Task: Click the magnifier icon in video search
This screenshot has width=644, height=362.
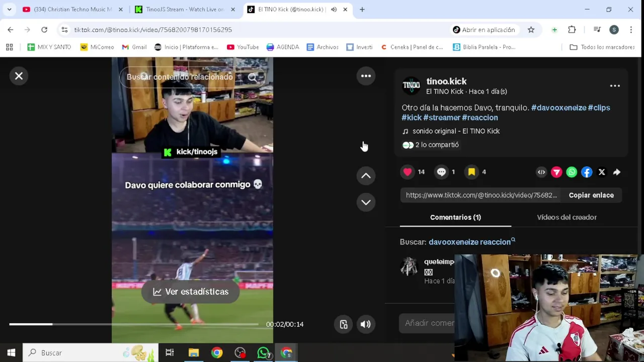Action: tap(253, 77)
